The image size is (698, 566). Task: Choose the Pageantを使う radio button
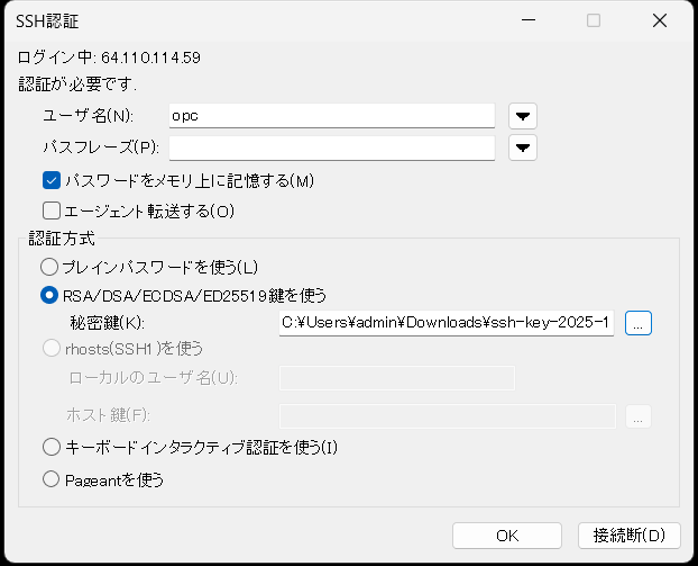pos(50,479)
